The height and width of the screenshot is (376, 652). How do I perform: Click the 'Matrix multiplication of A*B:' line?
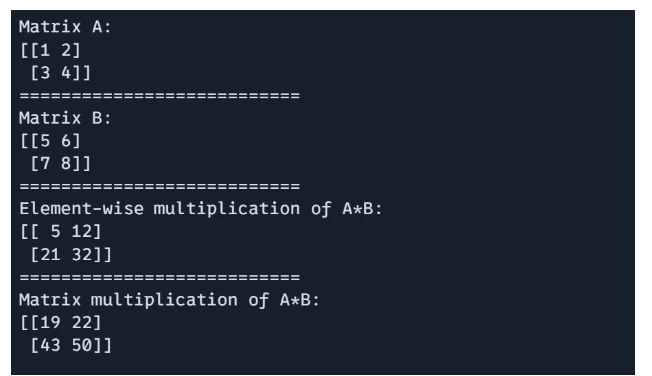click(169, 300)
